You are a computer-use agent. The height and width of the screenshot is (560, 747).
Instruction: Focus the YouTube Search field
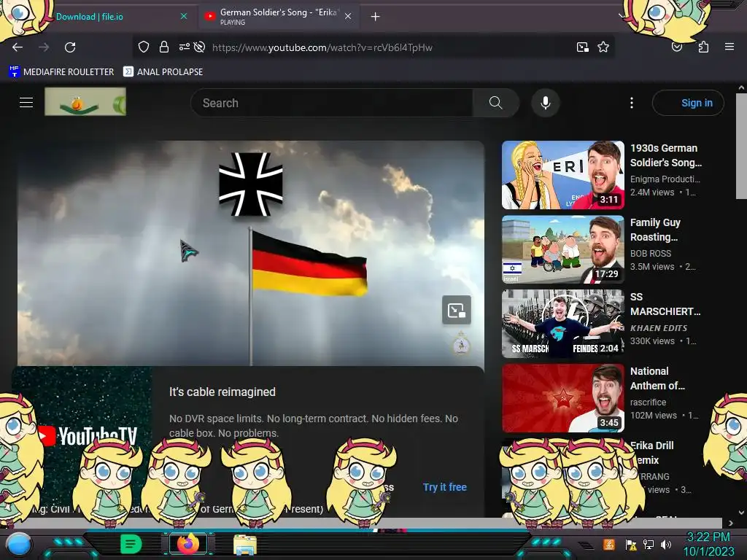332,103
